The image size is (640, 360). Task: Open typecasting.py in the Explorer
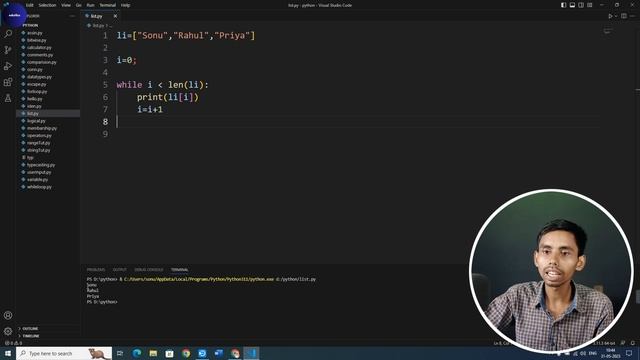41,165
